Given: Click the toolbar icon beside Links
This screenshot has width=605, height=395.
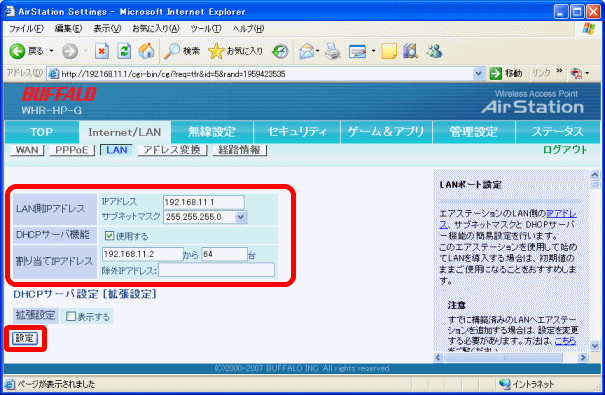Looking at the screenshot, I should click(576, 73).
